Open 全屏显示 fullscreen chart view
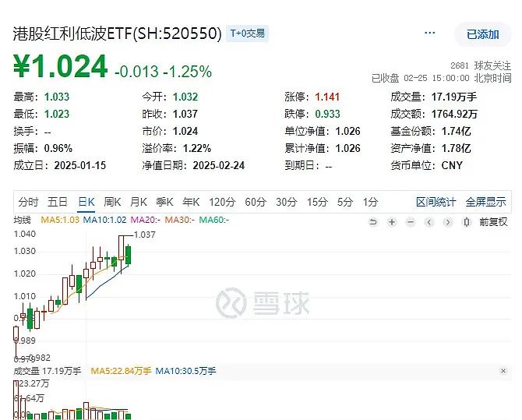This screenshot has width=522, height=420. (485, 202)
